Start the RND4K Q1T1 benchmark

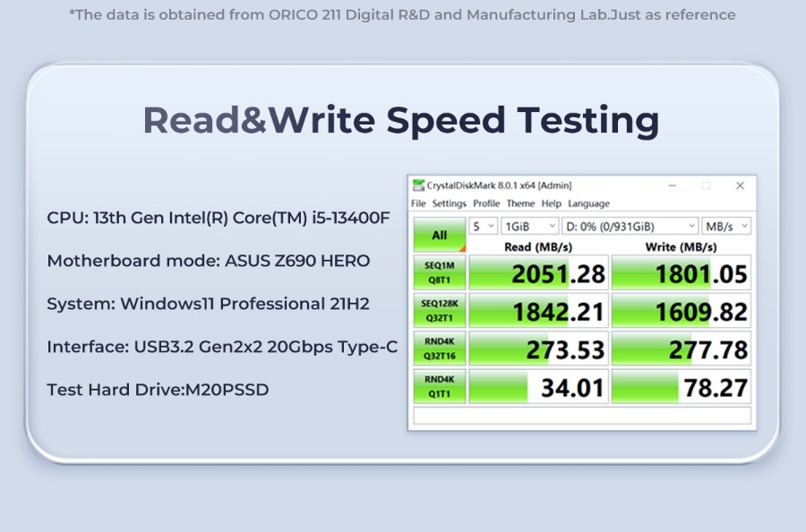point(439,386)
